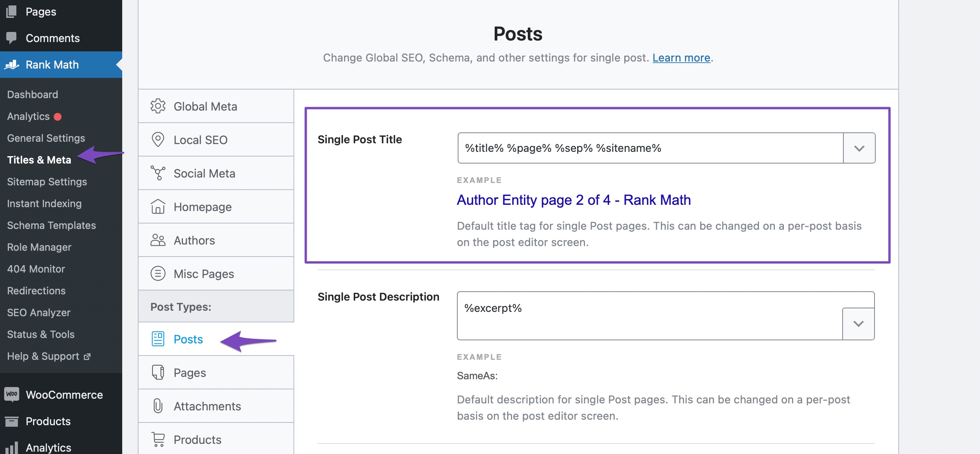Open Instant Indexing settings
The width and height of the screenshot is (980, 454).
(44, 204)
